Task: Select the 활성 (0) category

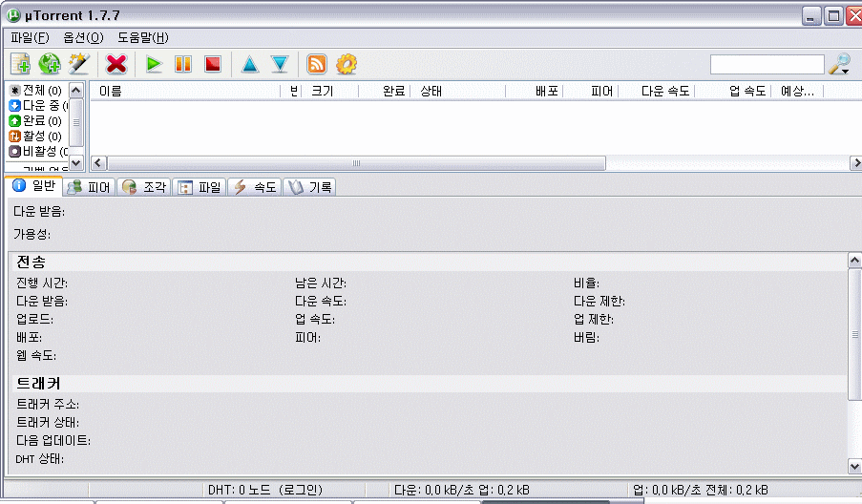Action: (x=36, y=136)
